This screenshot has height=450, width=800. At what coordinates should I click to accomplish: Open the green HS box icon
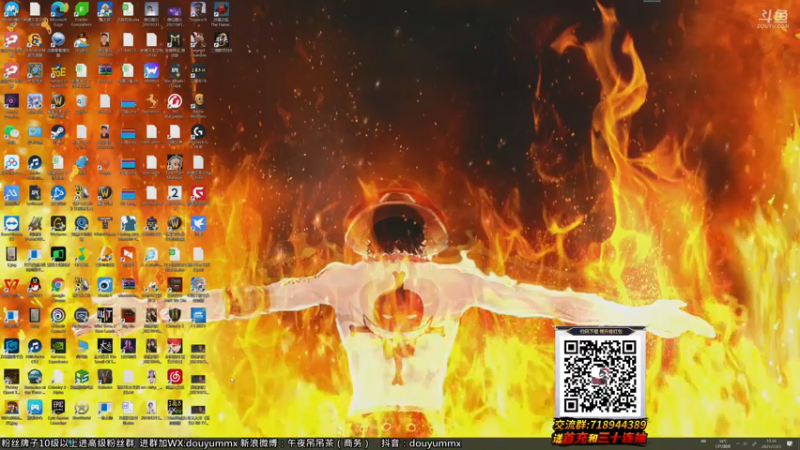[82, 377]
